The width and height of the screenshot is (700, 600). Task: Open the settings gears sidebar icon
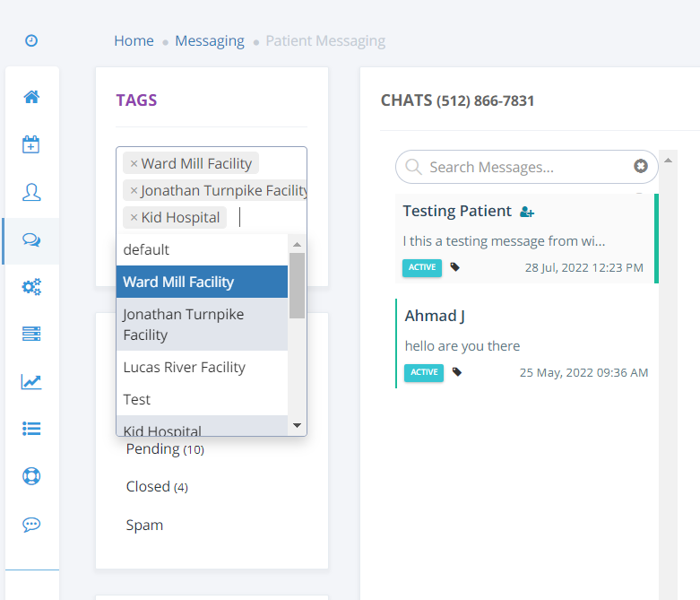(x=31, y=287)
